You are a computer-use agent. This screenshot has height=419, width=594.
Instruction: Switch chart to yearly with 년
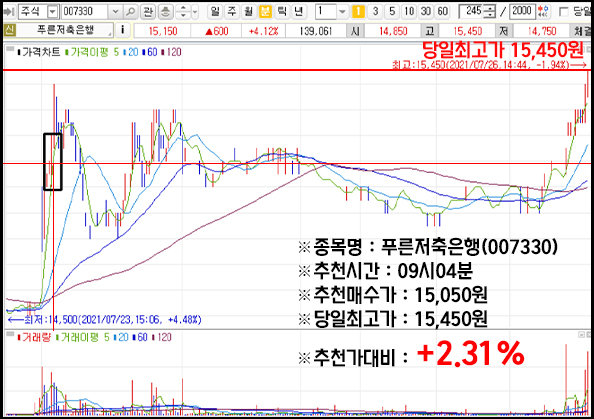tap(299, 12)
